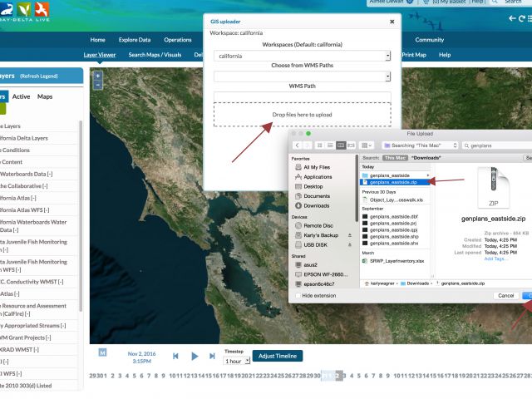Open the Choose from WMS Paths dropdown
Viewport: 532px width, 399px height.
(x=302, y=76)
